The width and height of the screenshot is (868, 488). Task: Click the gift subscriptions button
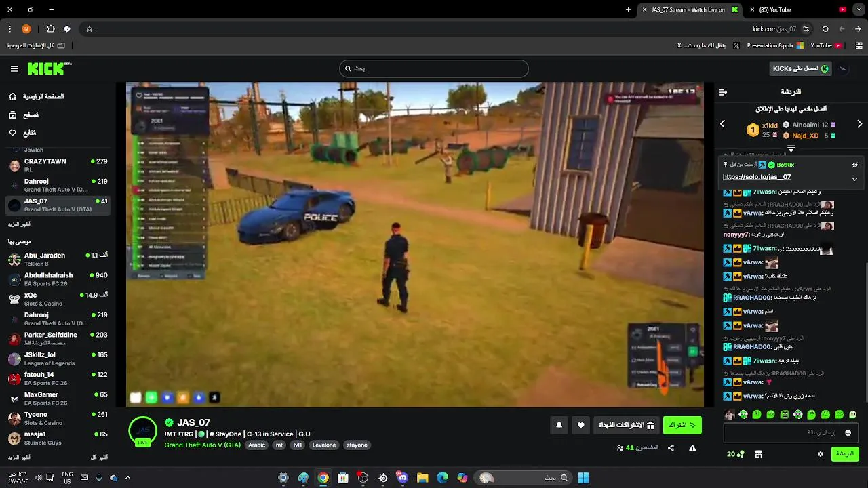click(x=627, y=426)
